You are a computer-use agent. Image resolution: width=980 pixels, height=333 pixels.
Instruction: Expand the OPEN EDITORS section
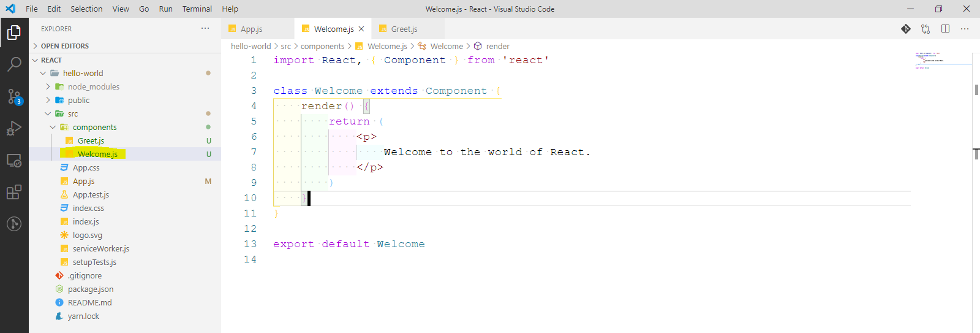(125, 46)
